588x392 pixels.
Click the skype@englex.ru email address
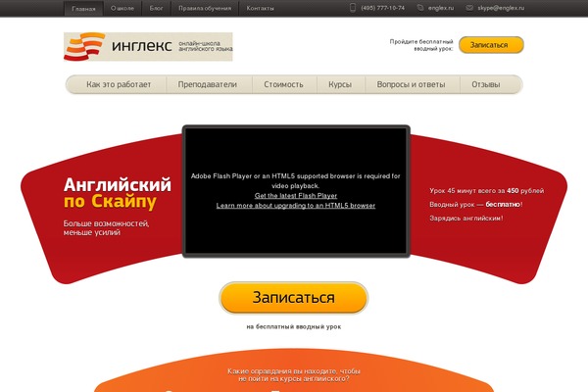click(501, 8)
